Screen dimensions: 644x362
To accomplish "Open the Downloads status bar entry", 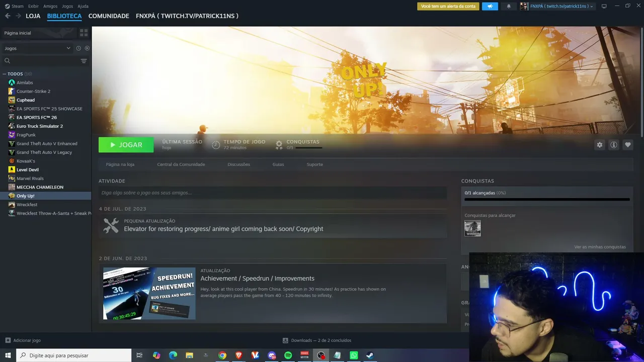I will [317, 340].
